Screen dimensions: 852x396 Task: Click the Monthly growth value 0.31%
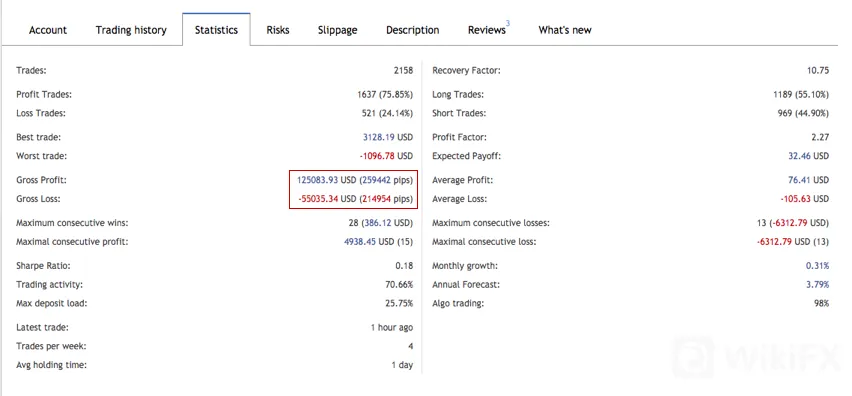pos(817,266)
